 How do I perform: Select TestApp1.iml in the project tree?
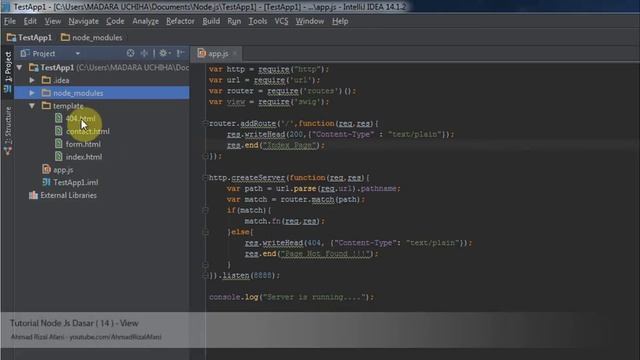coord(76,182)
